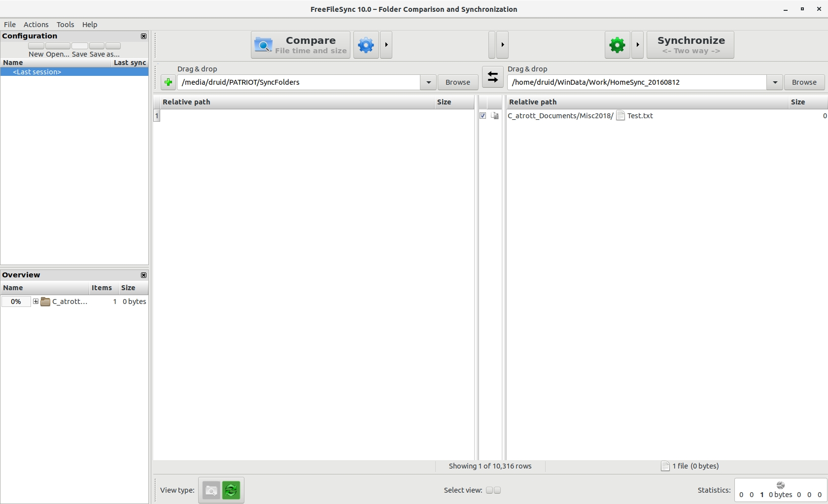Click '1 file (0 bytes)' status text
828x504 pixels.
point(695,466)
